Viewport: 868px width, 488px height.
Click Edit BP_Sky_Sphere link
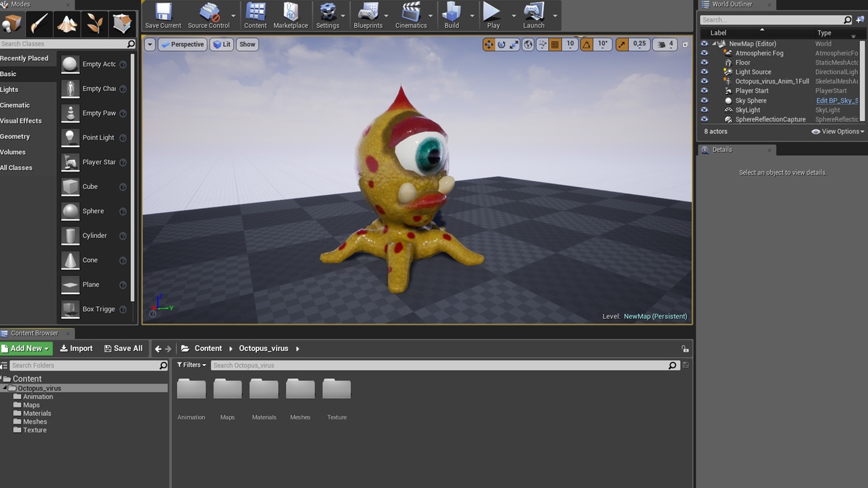(837, 100)
